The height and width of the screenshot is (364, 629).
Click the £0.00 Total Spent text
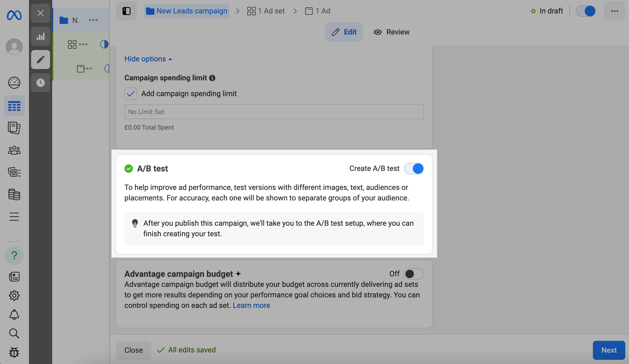[x=149, y=127]
